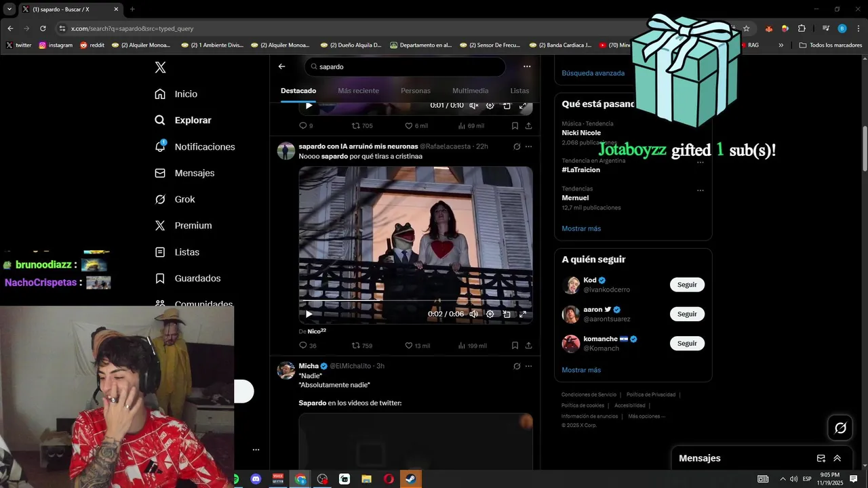Open more options on Rafaelacaesta tweet

[528, 146]
